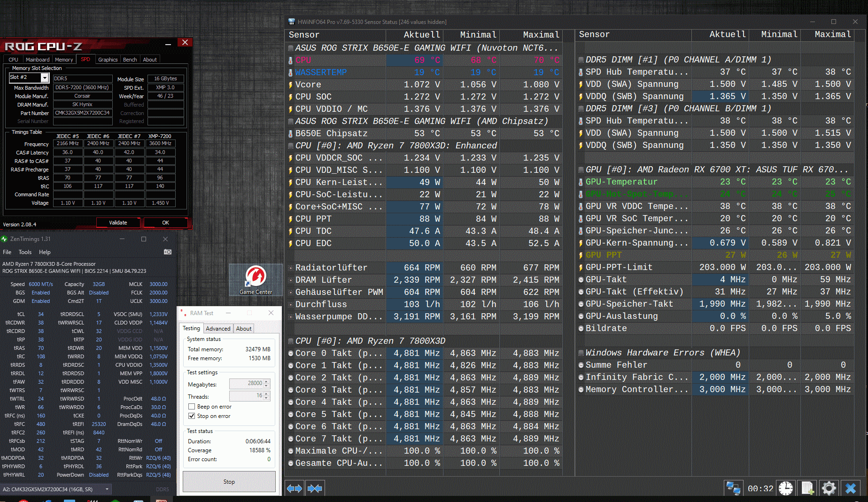Click the icon of the DDR5 DIMM [#1] group
868x502 pixels.
pos(581,60)
